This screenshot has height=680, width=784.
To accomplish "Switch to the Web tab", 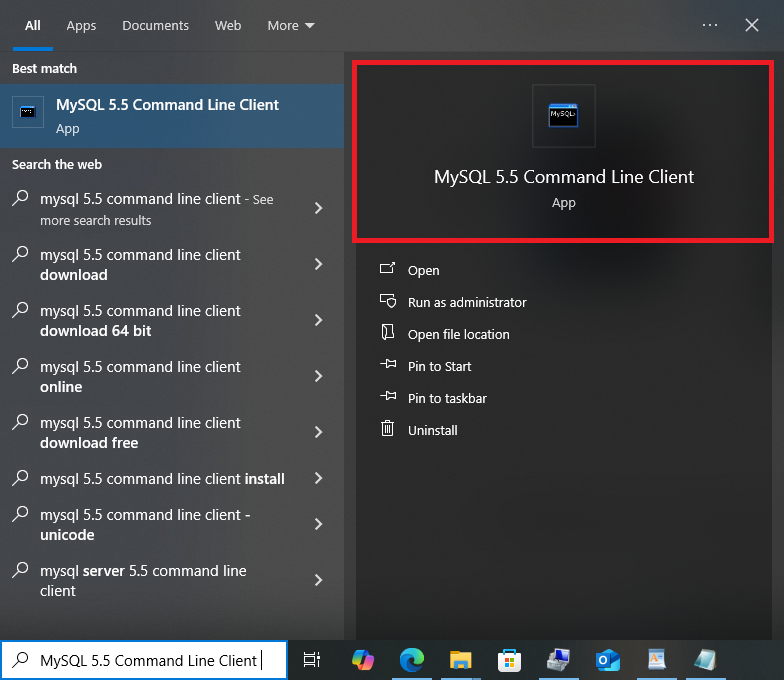I will click(228, 26).
